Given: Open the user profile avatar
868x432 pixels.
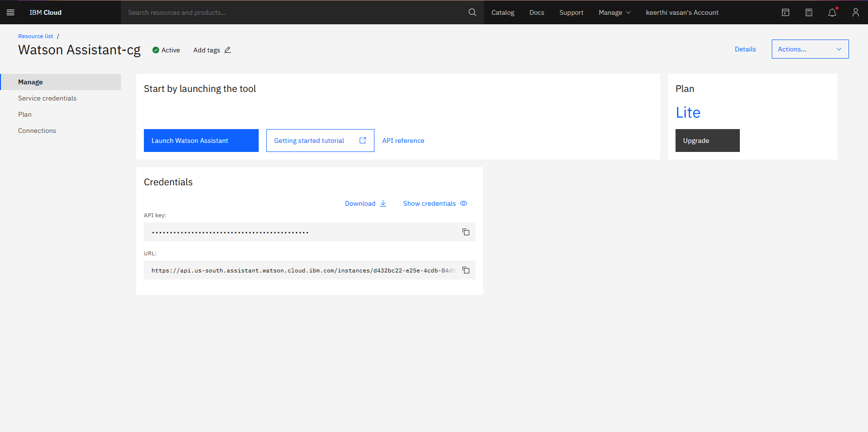Looking at the screenshot, I should [x=855, y=12].
